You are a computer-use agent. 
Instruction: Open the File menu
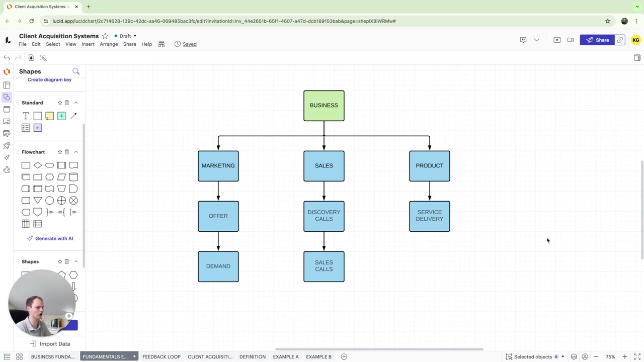tap(23, 44)
